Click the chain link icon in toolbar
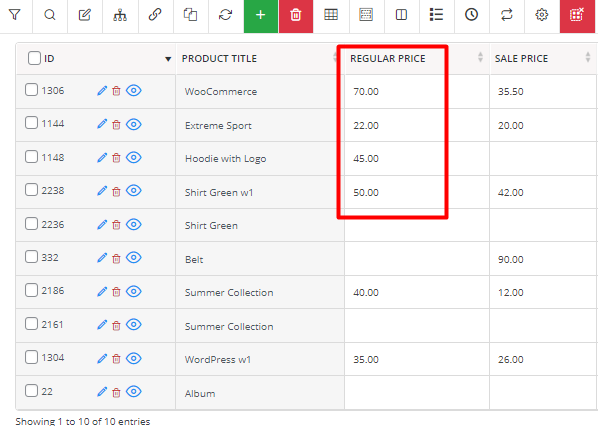Screen dimensions: 598x426 point(155,15)
